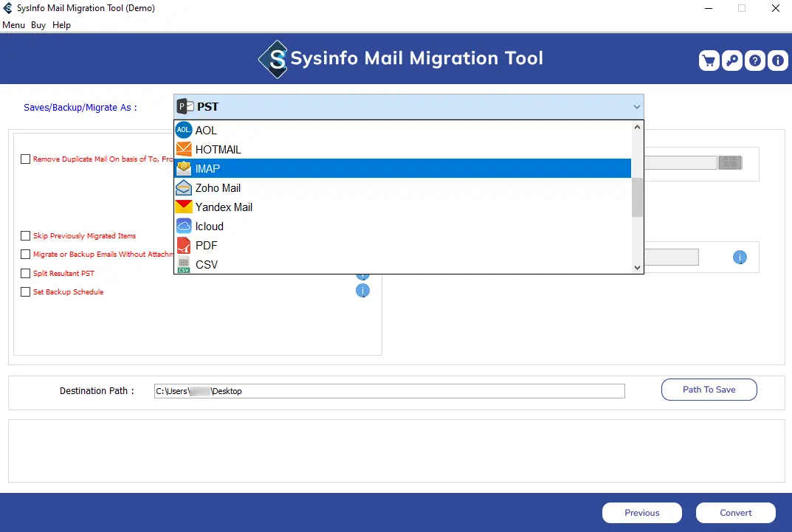Click the PDF file icon
The width and height of the screenshot is (792, 532).
pyautogui.click(x=183, y=245)
